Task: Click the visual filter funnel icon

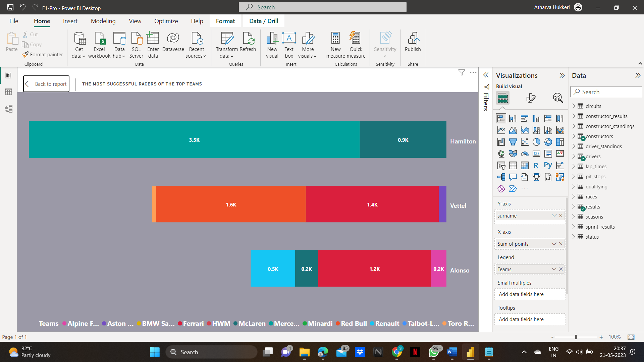Action: tap(462, 72)
